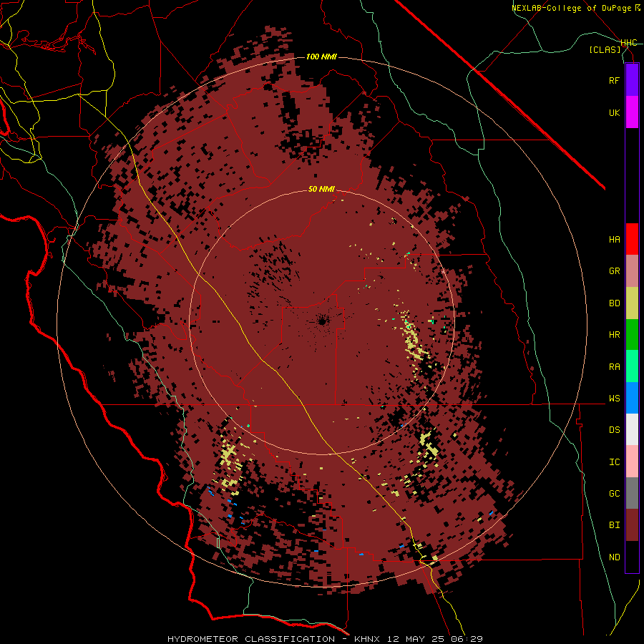The image size is (644, 644).
Task: Click the DS white legend swatch
Action: click(x=632, y=429)
